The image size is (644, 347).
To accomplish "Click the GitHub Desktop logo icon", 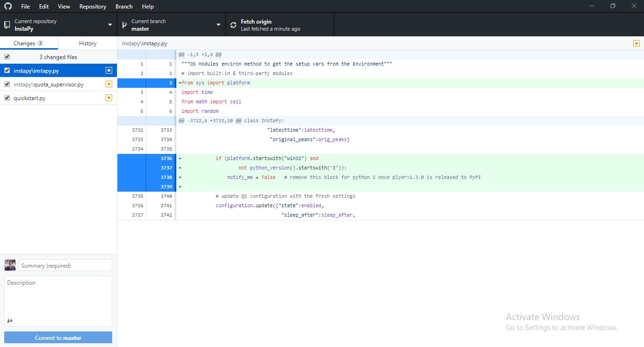I will (8, 6).
